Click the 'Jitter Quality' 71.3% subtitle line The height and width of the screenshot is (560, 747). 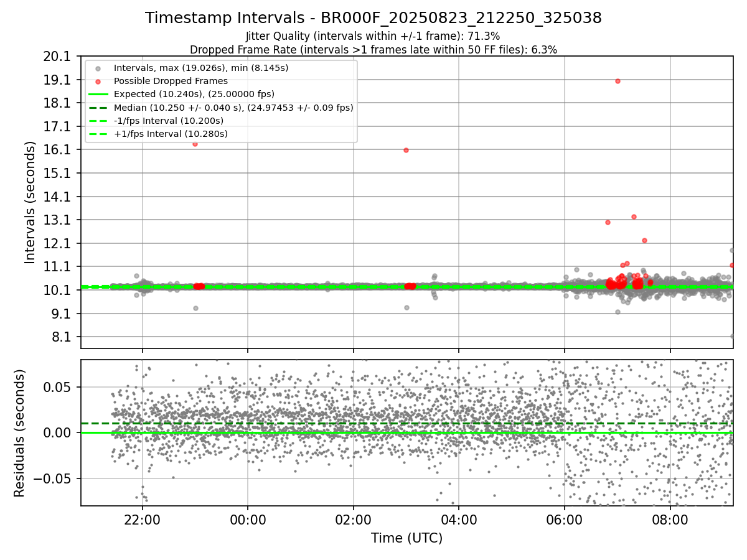coord(374,36)
